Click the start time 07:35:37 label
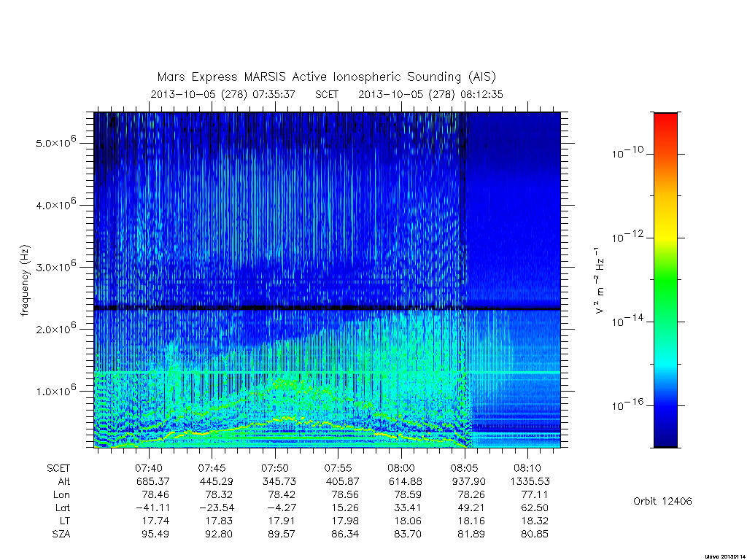Image resolution: width=747 pixels, height=560 pixels. (x=274, y=94)
